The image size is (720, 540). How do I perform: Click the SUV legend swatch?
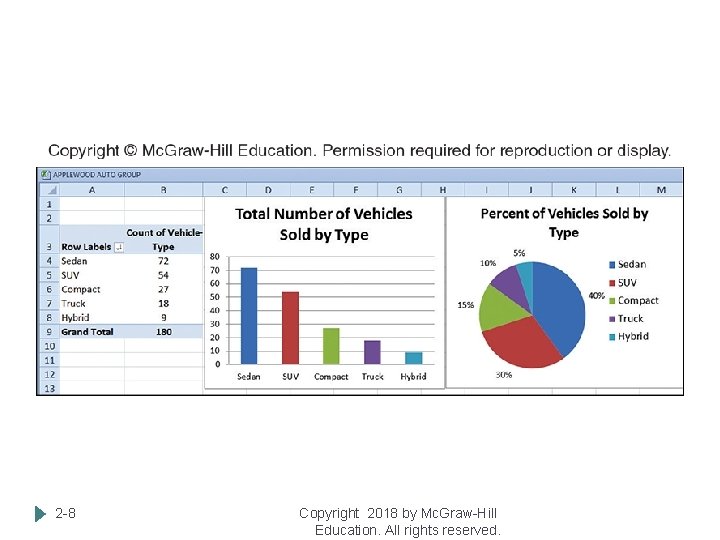coord(612,283)
